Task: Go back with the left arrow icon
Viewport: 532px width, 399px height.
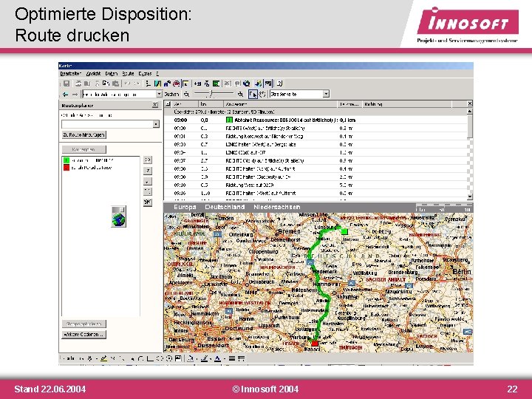Action: 66,95
